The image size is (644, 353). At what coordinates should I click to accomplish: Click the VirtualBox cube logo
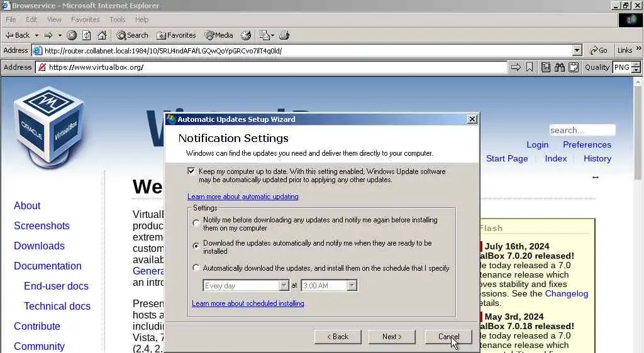[49, 126]
